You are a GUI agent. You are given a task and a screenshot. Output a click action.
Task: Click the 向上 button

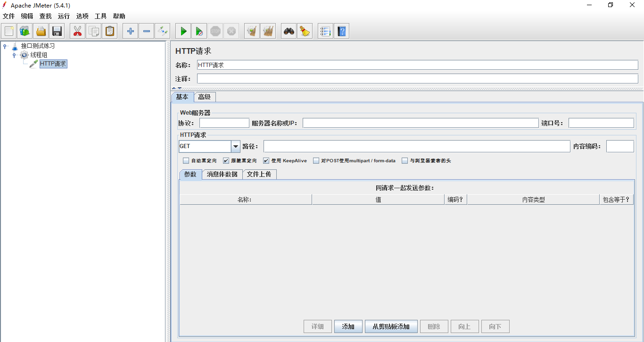coord(465,326)
